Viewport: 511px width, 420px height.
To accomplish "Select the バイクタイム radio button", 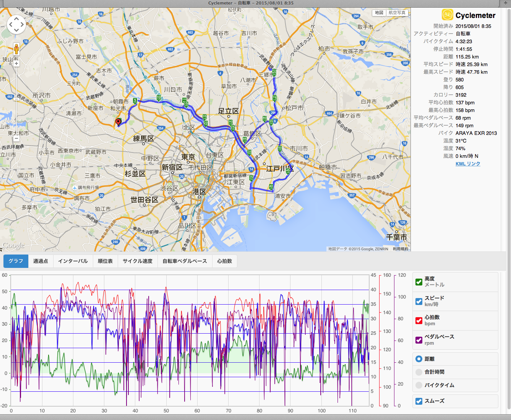I will click(419, 385).
